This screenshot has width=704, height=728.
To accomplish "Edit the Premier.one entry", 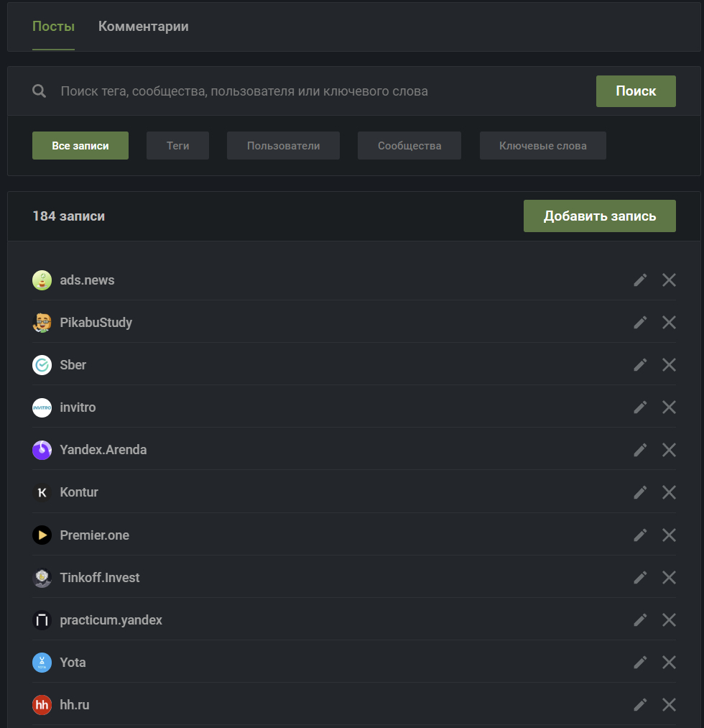I will point(640,535).
